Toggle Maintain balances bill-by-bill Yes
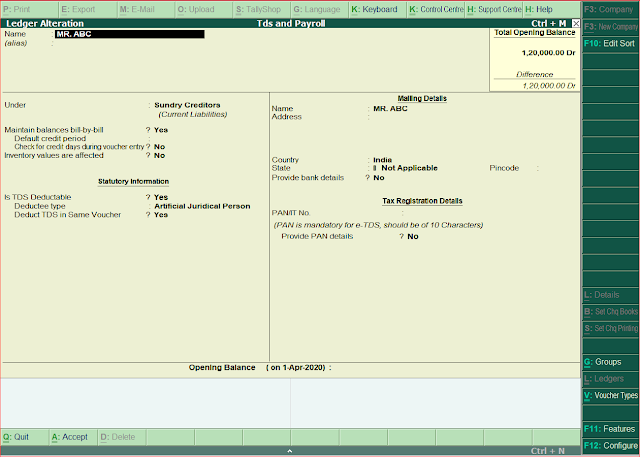The width and height of the screenshot is (640, 457). tap(161, 130)
